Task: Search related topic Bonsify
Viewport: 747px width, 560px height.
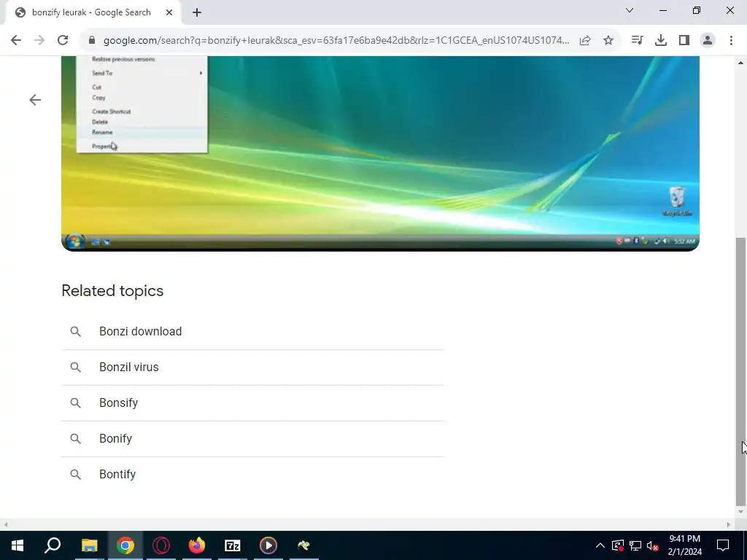Action: point(252,403)
